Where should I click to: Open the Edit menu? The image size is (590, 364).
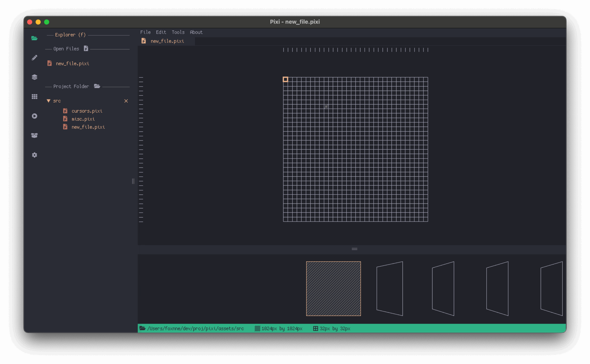[x=161, y=32]
